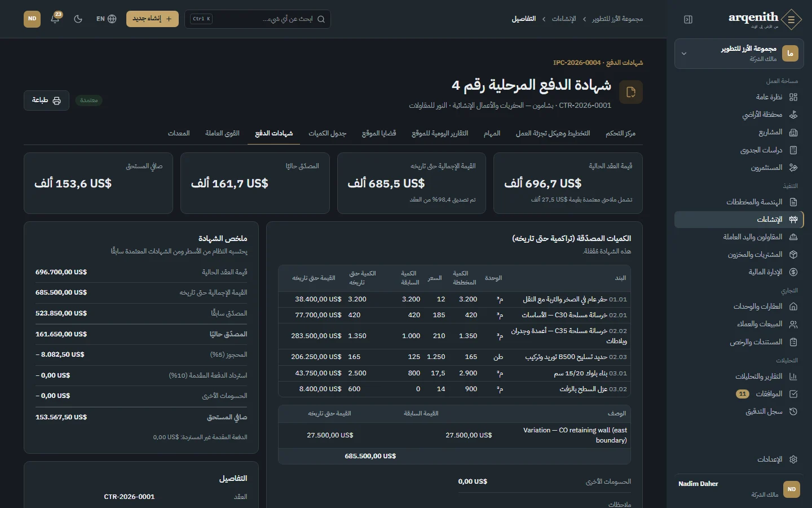The width and height of the screenshot is (812, 508).
Task: Click the المبيعات والعملاء people icon
Action: pos(793,324)
